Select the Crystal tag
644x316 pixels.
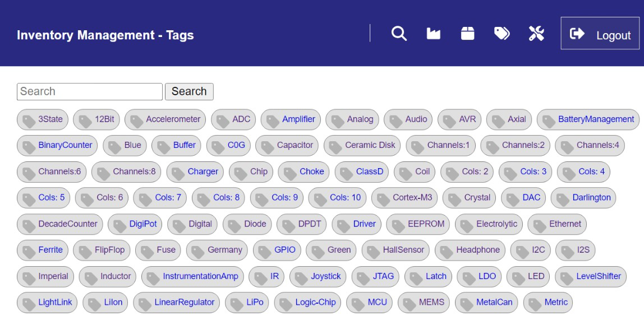click(x=469, y=198)
